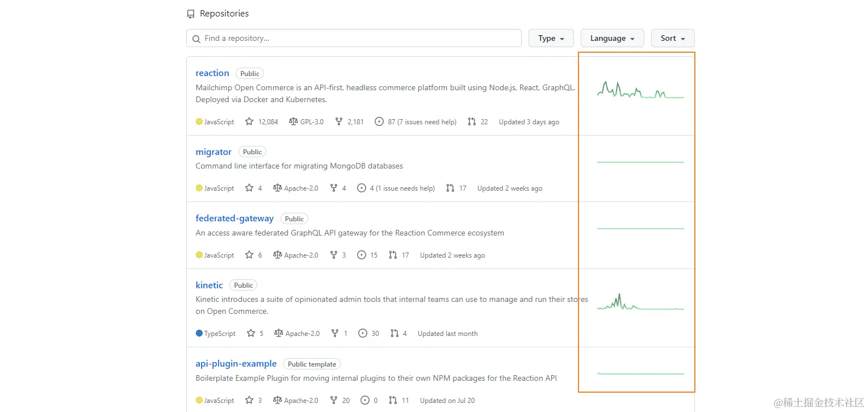The width and height of the screenshot is (868, 412).
Task: Open federated-gateway's 15 issues
Action: [x=367, y=255]
